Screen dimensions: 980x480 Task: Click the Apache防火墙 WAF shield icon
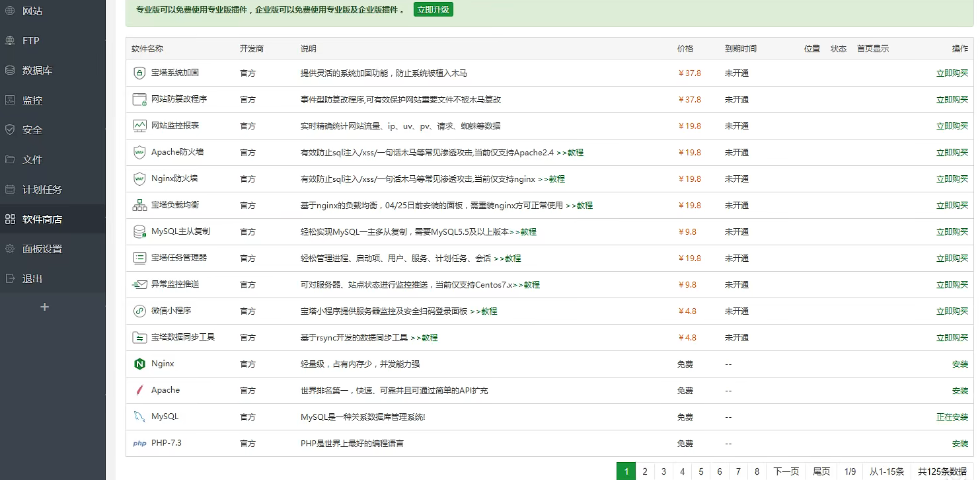pos(139,153)
